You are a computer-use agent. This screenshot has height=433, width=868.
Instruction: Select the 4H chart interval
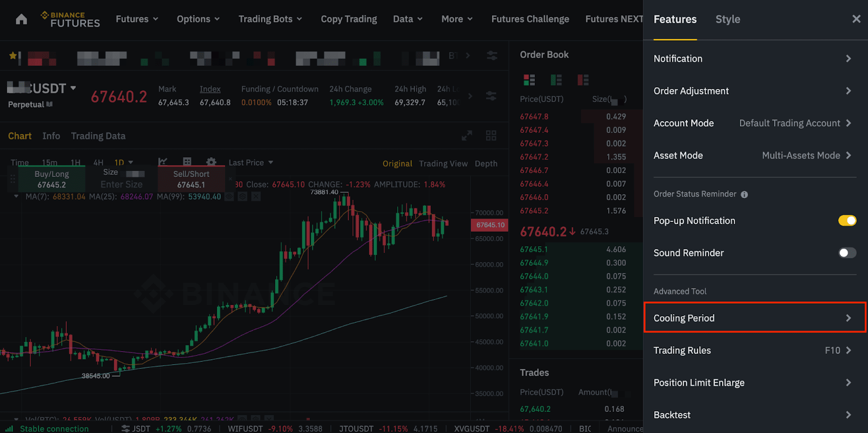[98, 162]
